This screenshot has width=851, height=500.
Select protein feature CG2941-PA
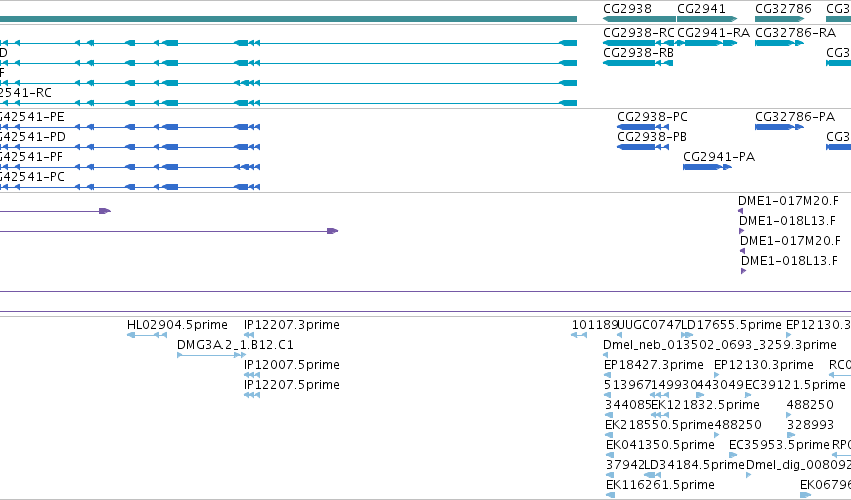[719, 157]
